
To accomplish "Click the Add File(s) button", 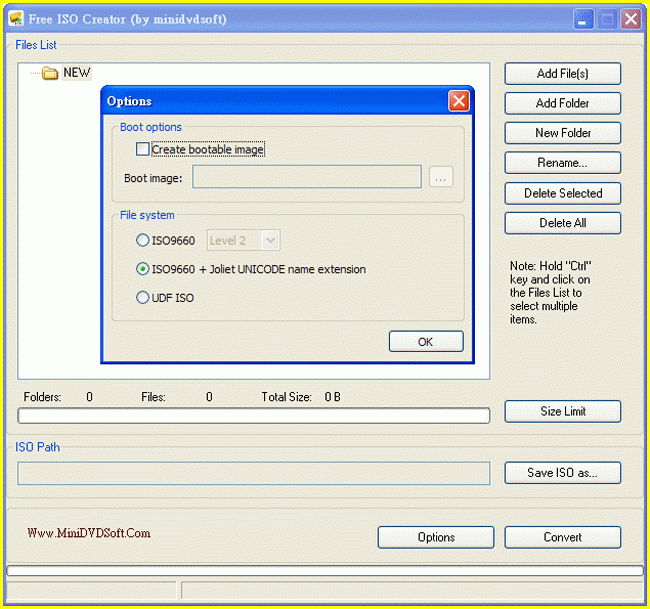I will pos(562,74).
